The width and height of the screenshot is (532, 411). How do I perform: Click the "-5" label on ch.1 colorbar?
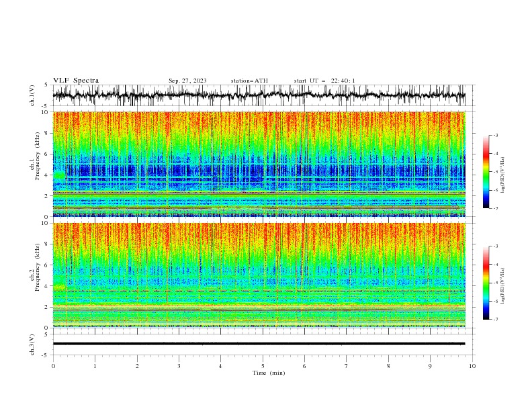click(496, 172)
